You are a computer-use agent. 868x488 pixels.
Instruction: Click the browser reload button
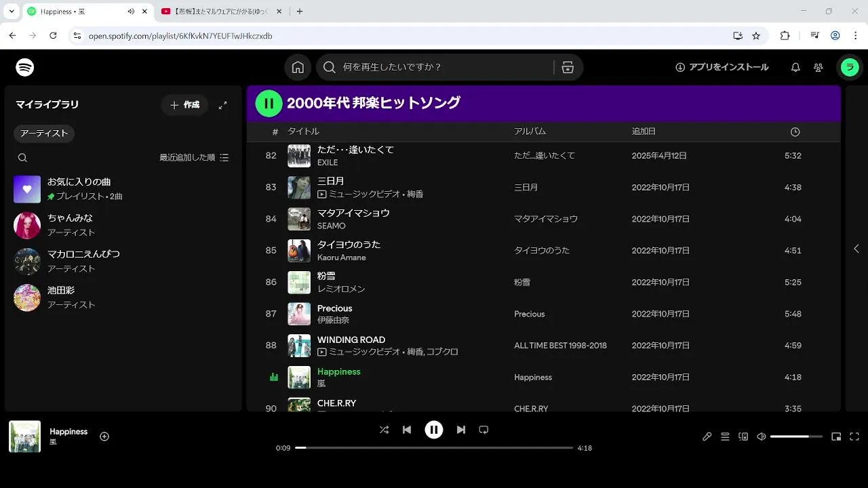[53, 35]
